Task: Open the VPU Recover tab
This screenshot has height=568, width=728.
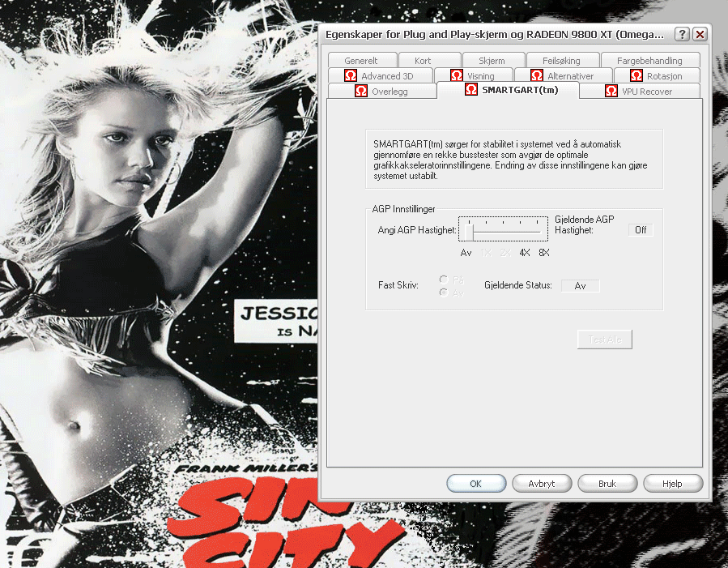Action: coord(640,91)
